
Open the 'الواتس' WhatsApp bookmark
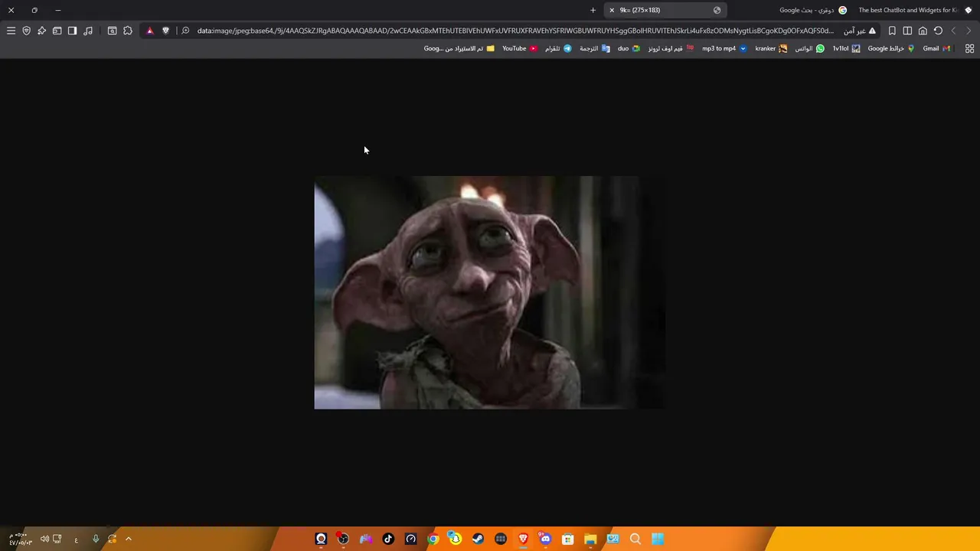tap(809, 48)
